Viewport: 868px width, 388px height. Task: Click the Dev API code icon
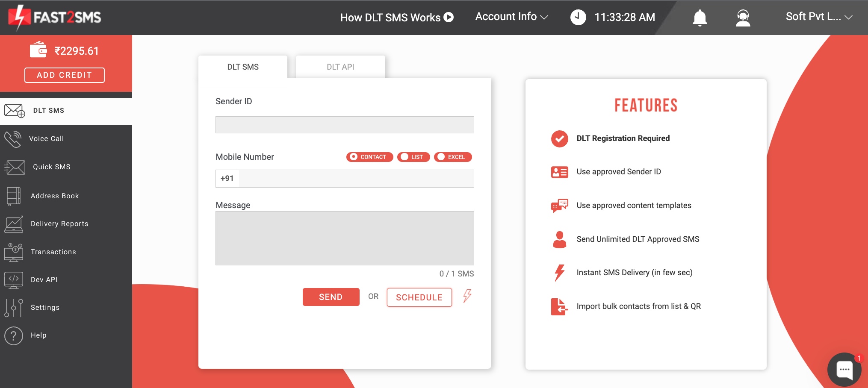(x=14, y=280)
